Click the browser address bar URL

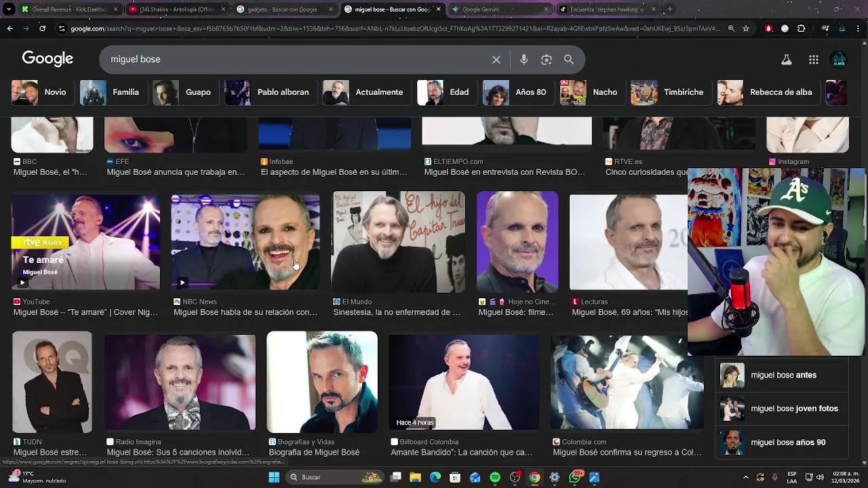395,28
